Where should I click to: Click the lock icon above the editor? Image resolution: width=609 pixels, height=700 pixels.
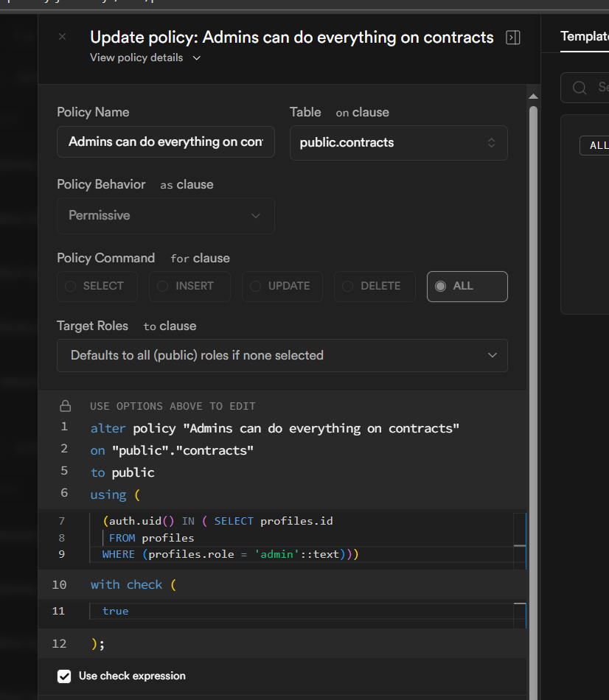(x=66, y=406)
